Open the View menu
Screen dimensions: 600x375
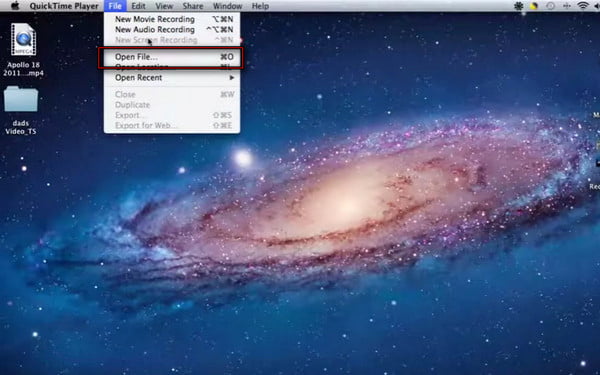point(164,6)
